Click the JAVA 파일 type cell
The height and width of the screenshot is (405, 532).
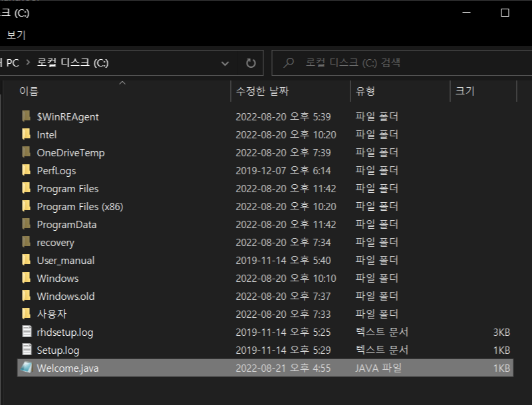coord(378,368)
